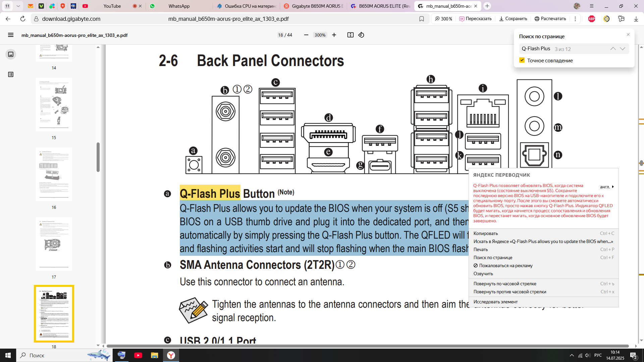Image resolution: width=644 pixels, height=362 pixels.
Task: Open the browser profile avatar
Action: [x=577, y=6]
